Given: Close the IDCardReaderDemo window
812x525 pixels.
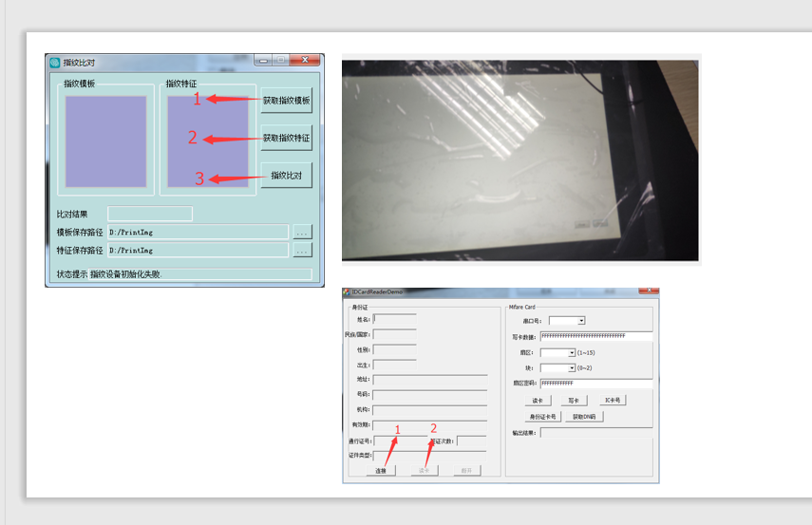Looking at the screenshot, I should 649,291.
